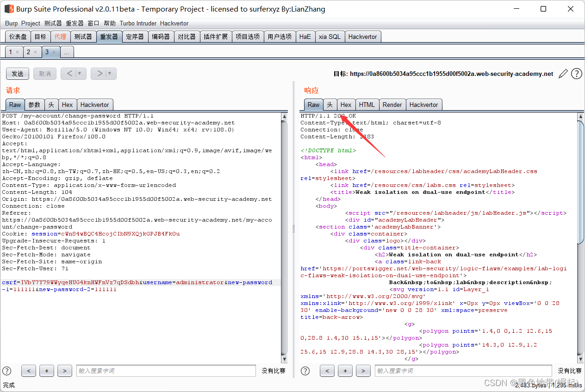Click the Content-Length: 104 request header
Screen dimensions: 585x392
click(x=37, y=192)
